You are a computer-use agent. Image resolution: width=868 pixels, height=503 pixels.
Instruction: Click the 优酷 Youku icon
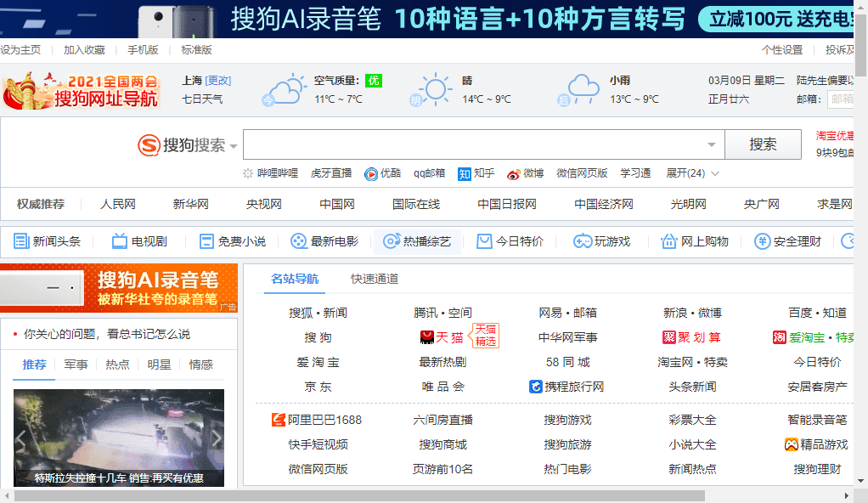(370, 174)
